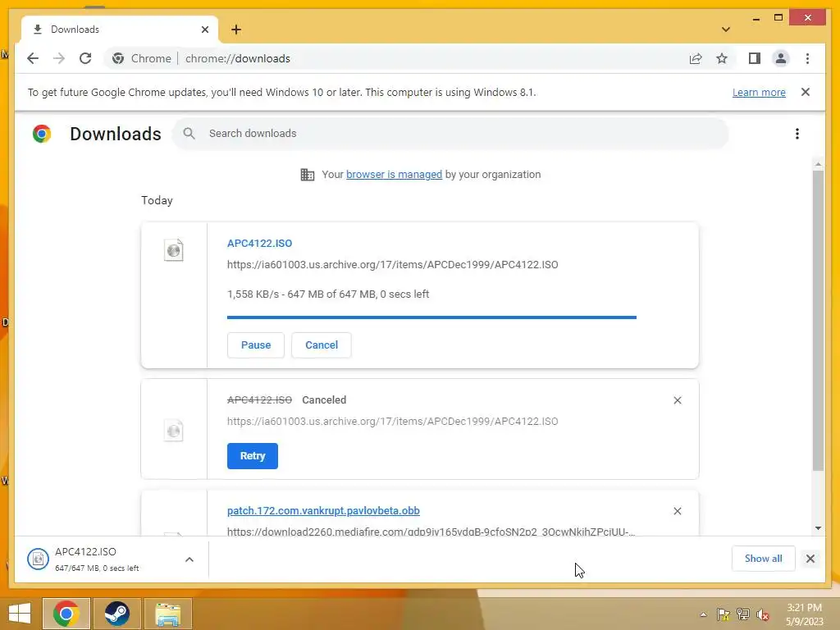840x630 pixels.
Task: Expand APC4122.ISO shelf item options chevron
Action: click(x=189, y=559)
